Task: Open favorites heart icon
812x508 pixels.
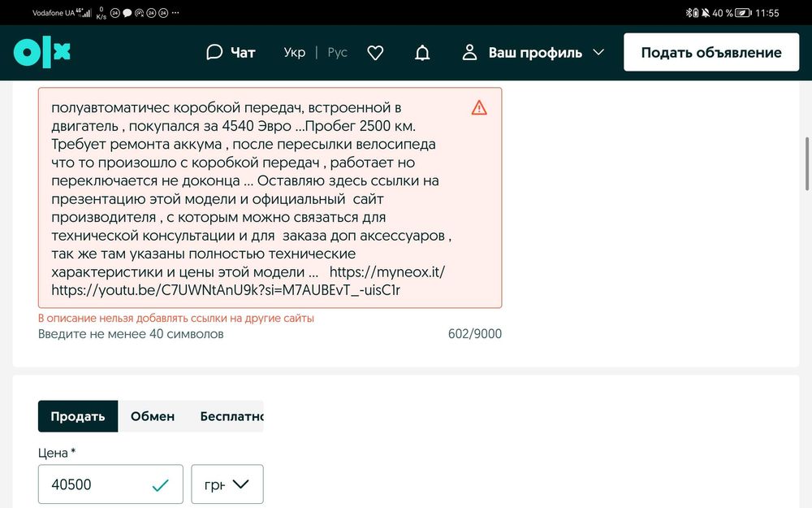Action: click(375, 53)
